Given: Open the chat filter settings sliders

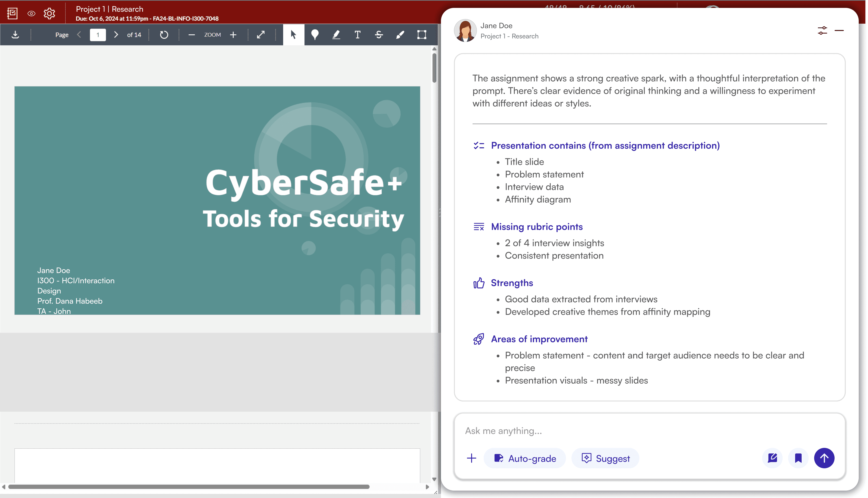Looking at the screenshot, I should (822, 30).
